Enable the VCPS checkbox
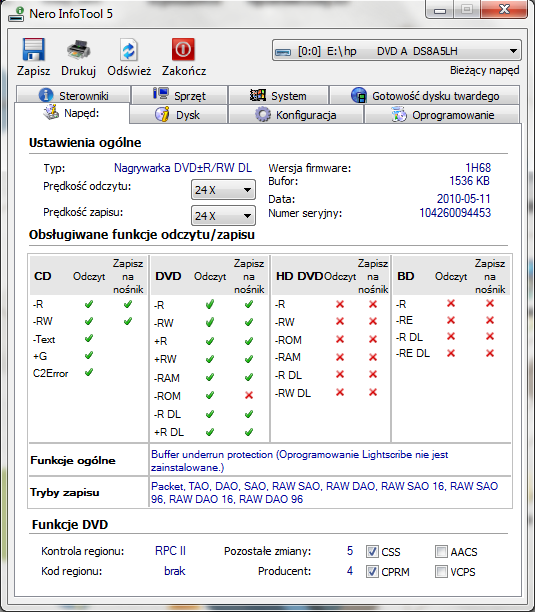Image resolution: width=535 pixels, height=612 pixels. pyautogui.click(x=441, y=572)
